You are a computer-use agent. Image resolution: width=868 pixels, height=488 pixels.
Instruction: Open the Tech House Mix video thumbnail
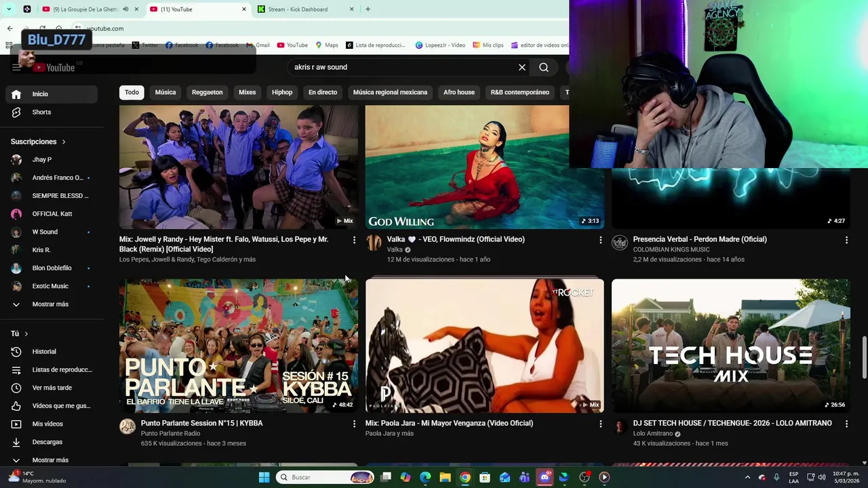[x=731, y=346]
